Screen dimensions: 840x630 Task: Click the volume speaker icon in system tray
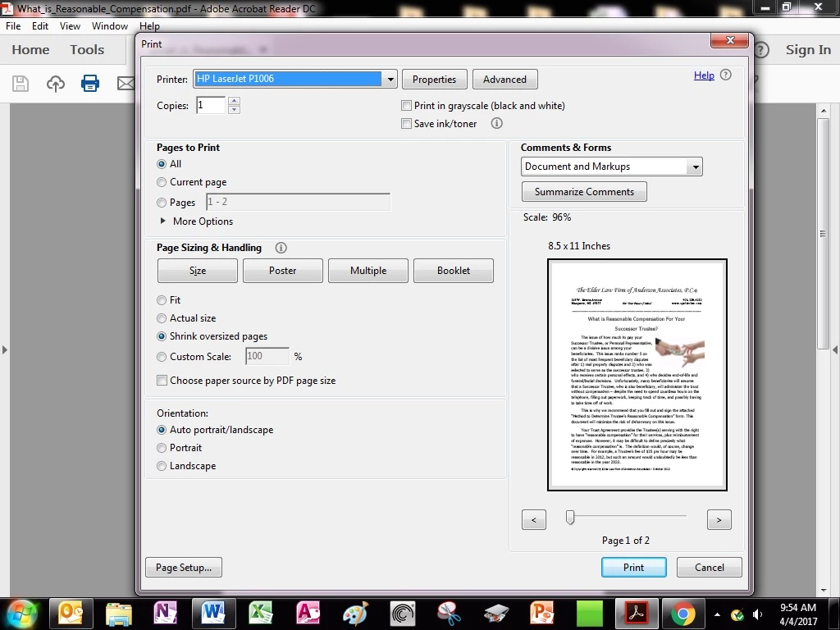[x=757, y=614]
